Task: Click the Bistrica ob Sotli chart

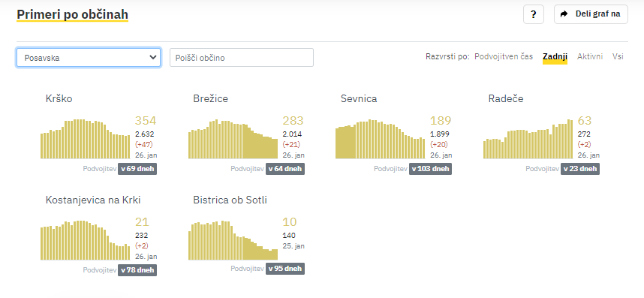Action: (233, 240)
